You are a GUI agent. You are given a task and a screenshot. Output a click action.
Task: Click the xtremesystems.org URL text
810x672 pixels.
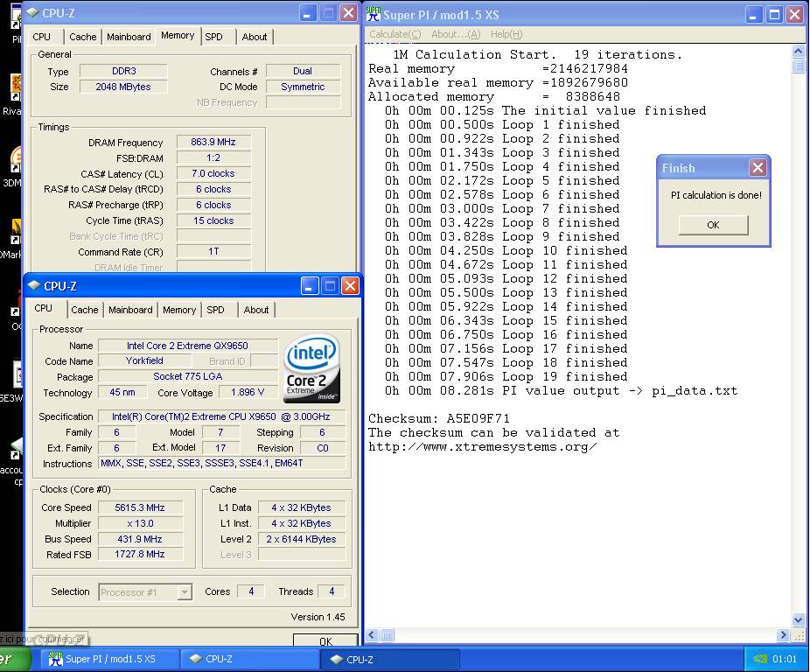(x=483, y=446)
